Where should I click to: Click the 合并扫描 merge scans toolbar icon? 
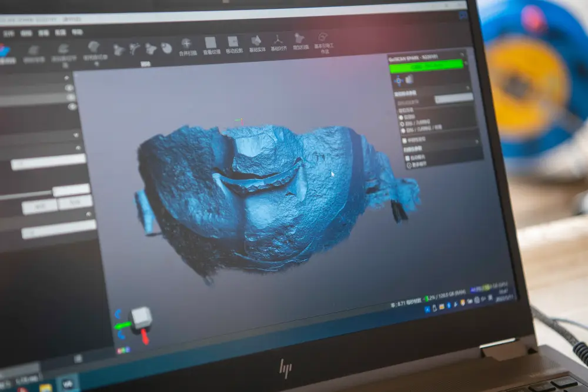point(186,43)
